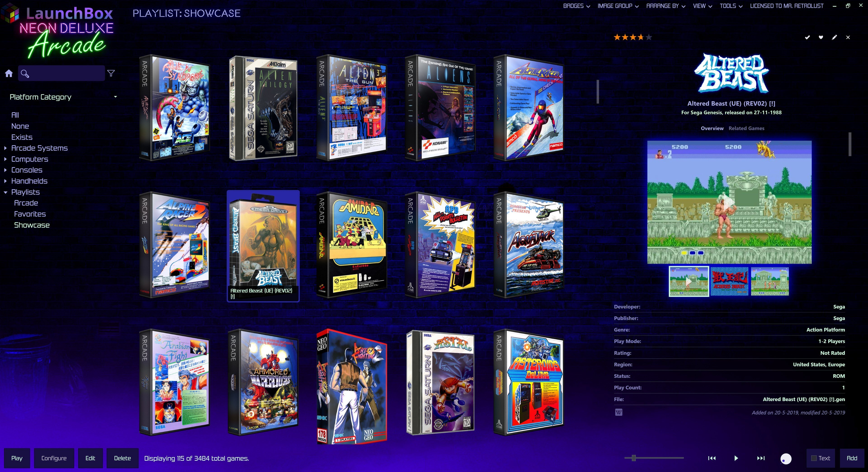This screenshot has height=472, width=868.
Task: Select Alien Trilogy Saturn box
Action: click(x=263, y=108)
